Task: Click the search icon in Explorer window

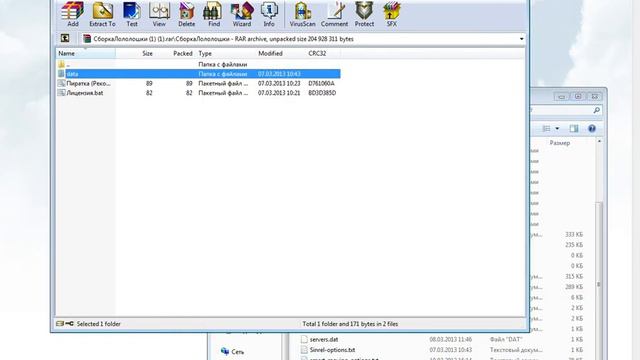Action: coord(596,110)
